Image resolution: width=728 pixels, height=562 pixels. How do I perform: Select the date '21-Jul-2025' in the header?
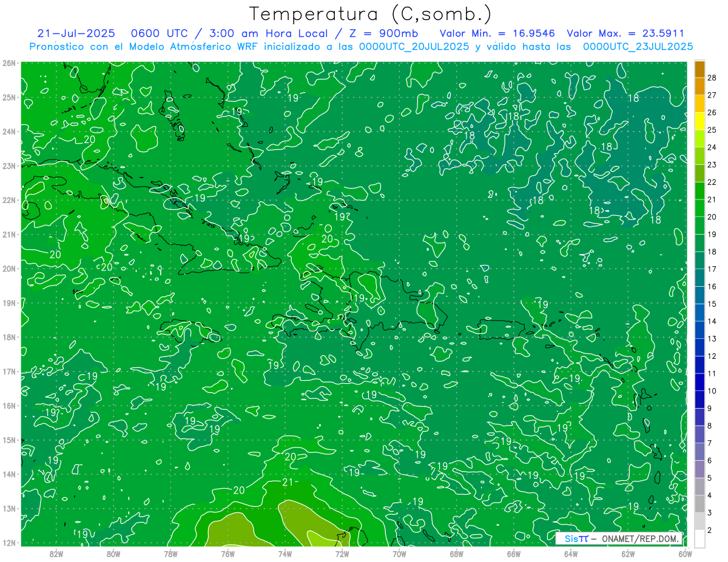pos(76,33)
